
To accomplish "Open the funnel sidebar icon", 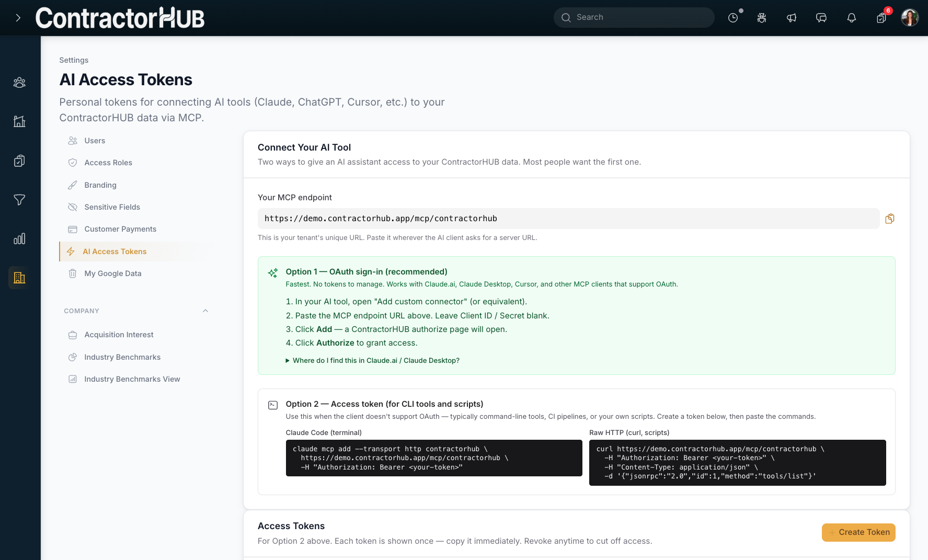I will click(19, 200).
